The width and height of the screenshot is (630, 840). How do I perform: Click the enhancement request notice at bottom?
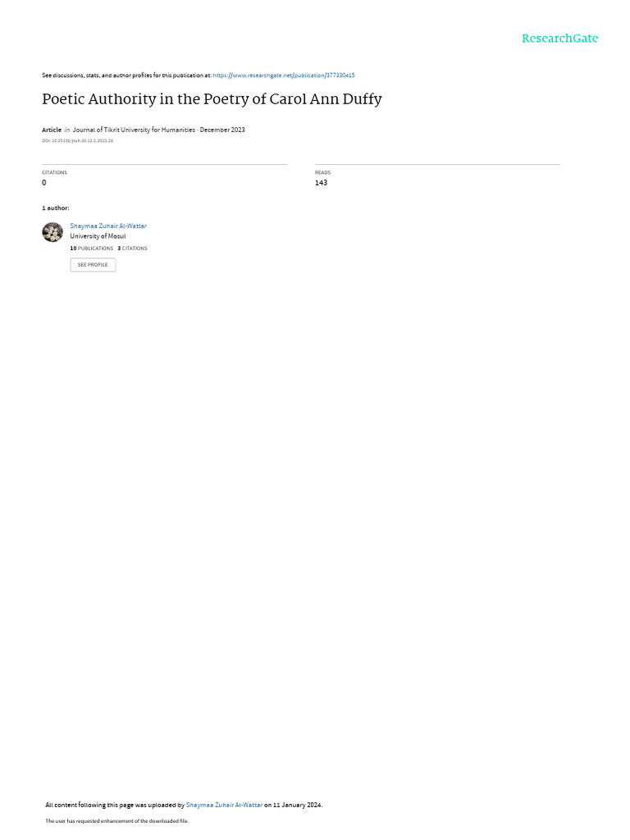[x=116, y=820]
